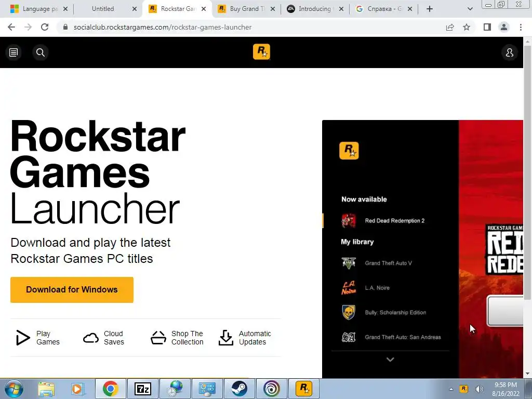This screenshot has height=399, width=532.
Task: Click the Play Games label
Action: (x=48, y=338)
